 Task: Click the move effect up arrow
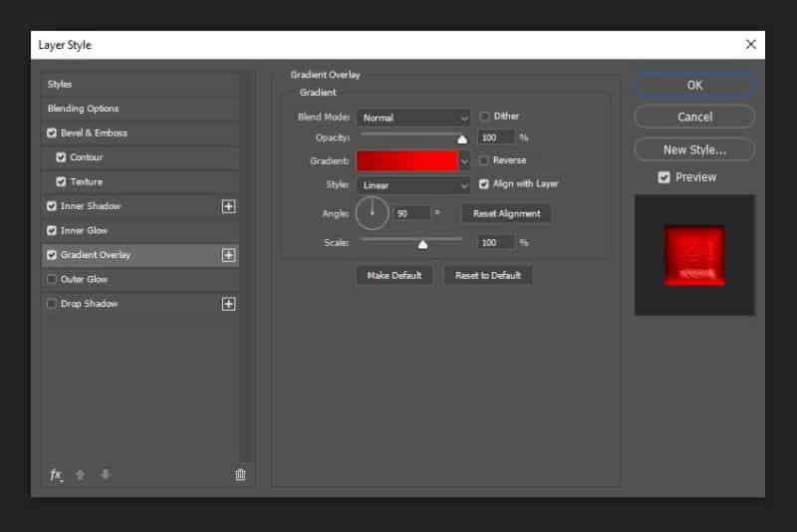80,475
